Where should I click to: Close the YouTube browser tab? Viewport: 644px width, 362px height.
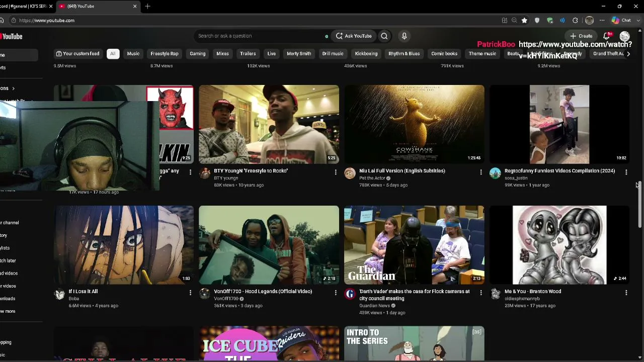[x=135, y=6]
